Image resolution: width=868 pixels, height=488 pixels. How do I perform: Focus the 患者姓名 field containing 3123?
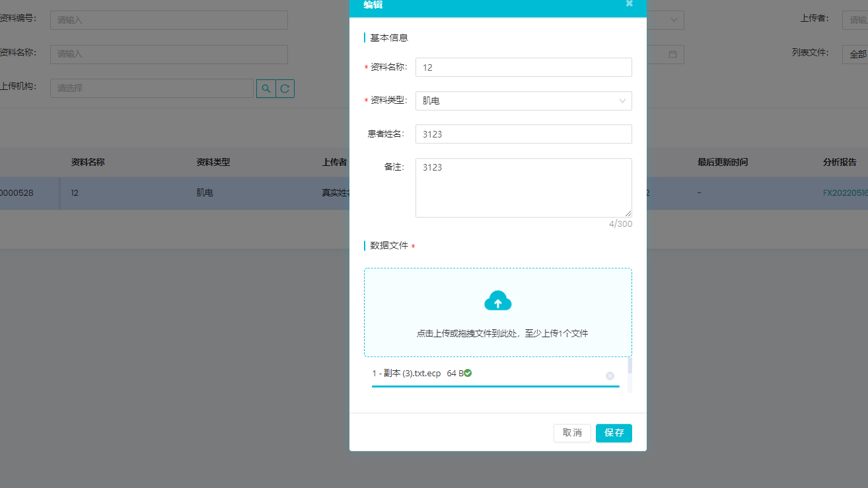point(524,134)
